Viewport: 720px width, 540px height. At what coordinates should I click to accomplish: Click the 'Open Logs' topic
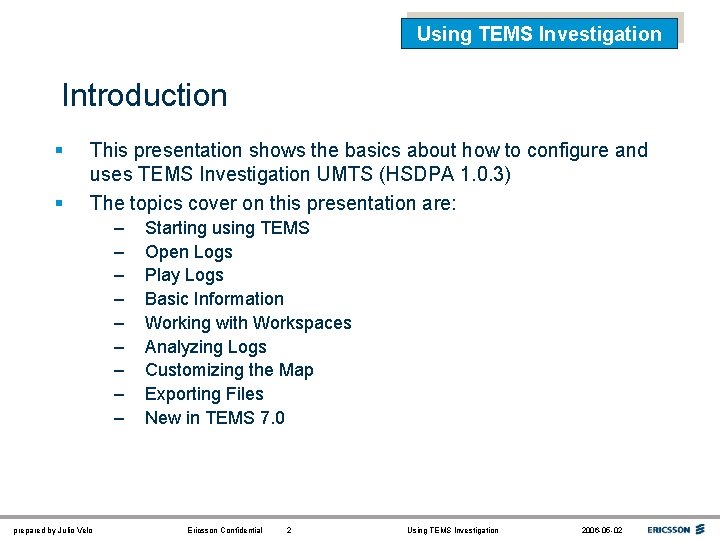[189, 252]
